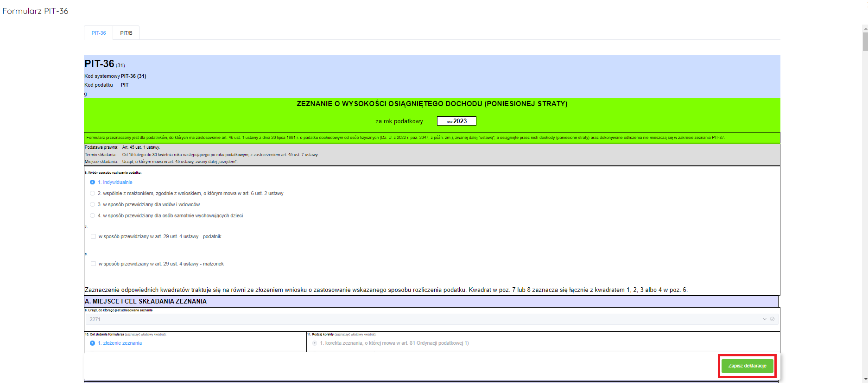The image size is (868, 392).
Task: Select 1. złożenie zeznania radio
Action: tap(92, 343)
